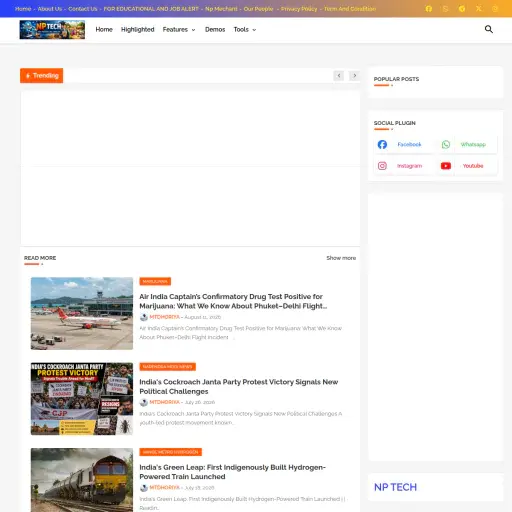Viewport: 512px width, 512px height.
Task: Open Facebook text link in Social Plugin
Action: tap(409, 144)
